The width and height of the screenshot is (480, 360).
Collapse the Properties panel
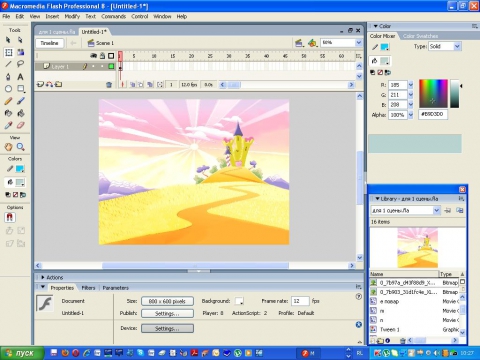coord(43,287)
